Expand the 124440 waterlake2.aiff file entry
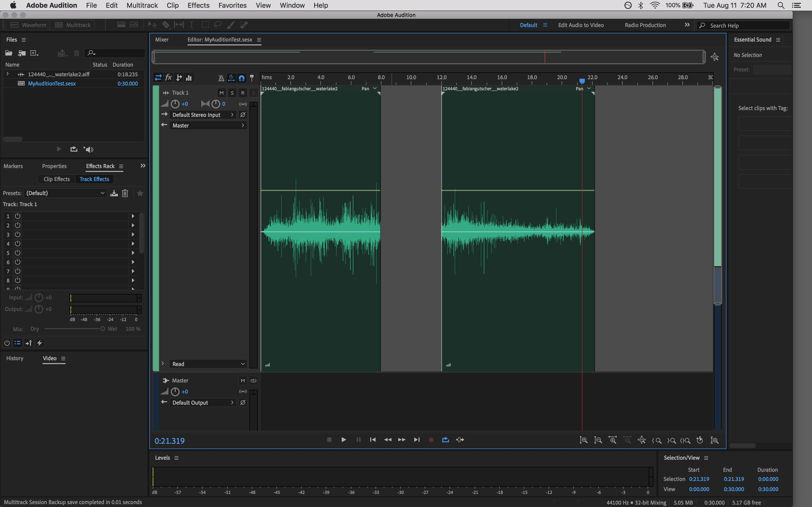The height and width of the screenshot is (507, 812). tap(7, 74)
